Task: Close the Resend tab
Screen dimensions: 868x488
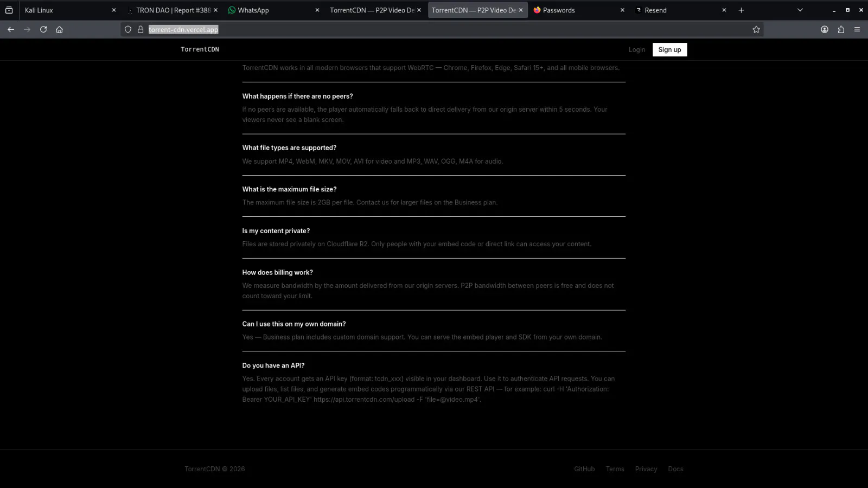Action: pyautogui.click(x=724, y=10)
